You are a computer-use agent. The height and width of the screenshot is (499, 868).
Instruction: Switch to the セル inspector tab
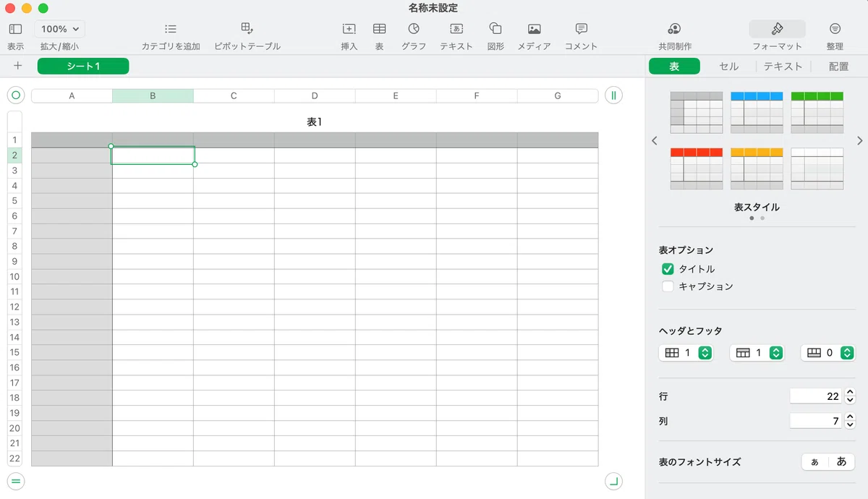coord(728,66)
